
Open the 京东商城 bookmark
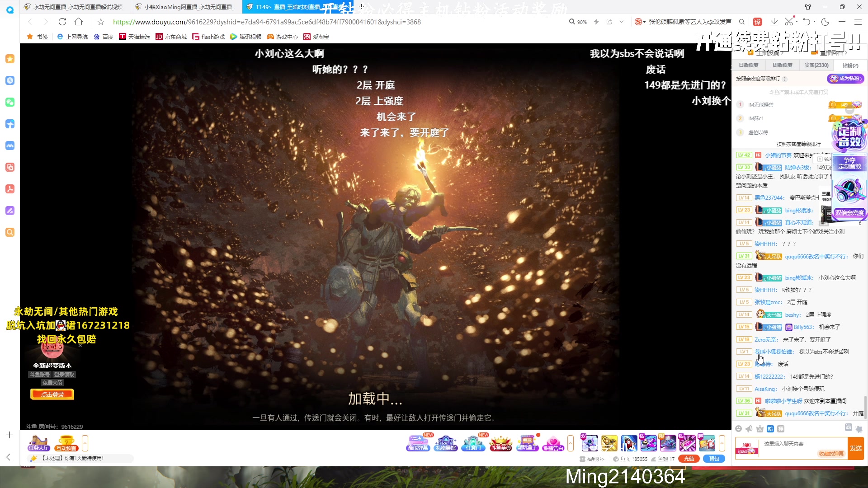coord(171,37)
